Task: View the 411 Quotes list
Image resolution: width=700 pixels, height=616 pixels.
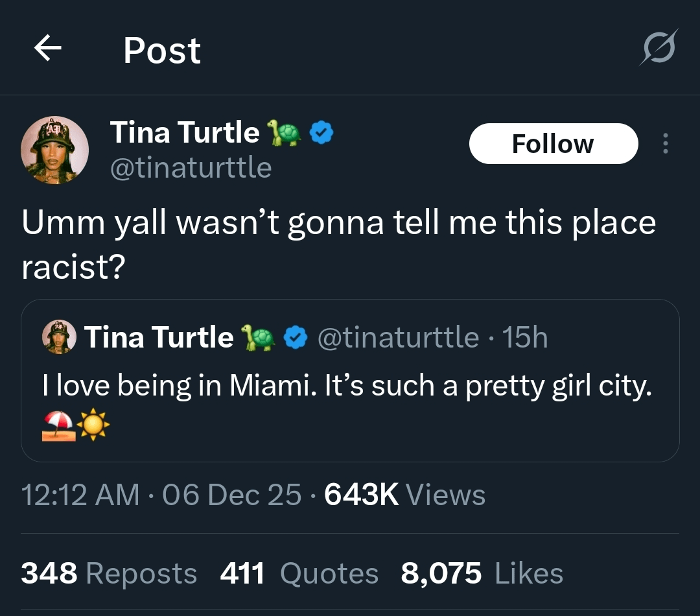Action: coord(299,574)
